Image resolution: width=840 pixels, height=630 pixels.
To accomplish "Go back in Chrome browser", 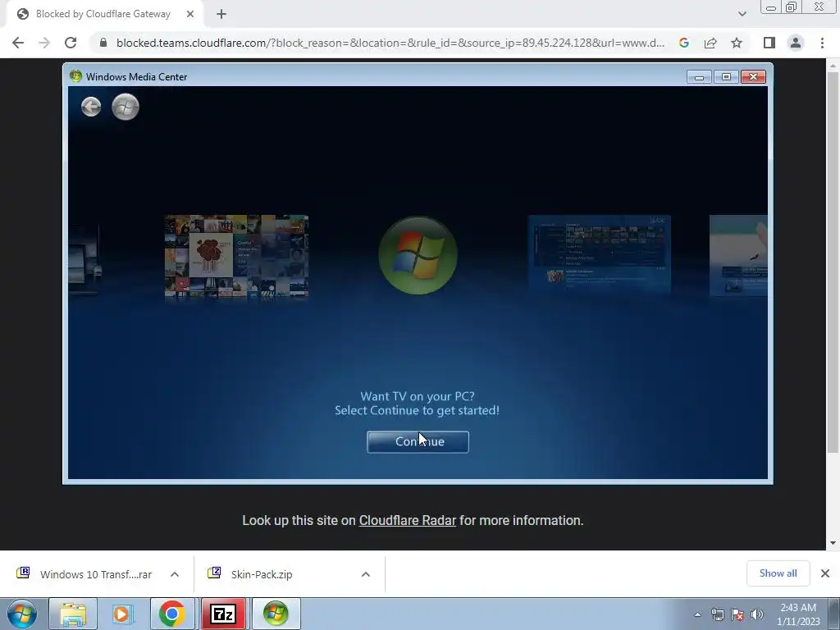I will pos(18,43).
